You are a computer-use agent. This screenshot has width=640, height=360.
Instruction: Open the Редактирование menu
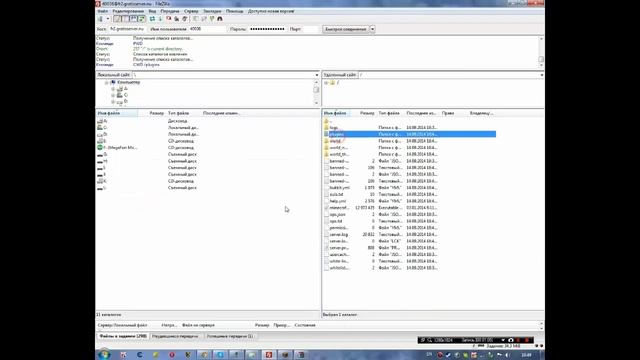click(128, 11)
